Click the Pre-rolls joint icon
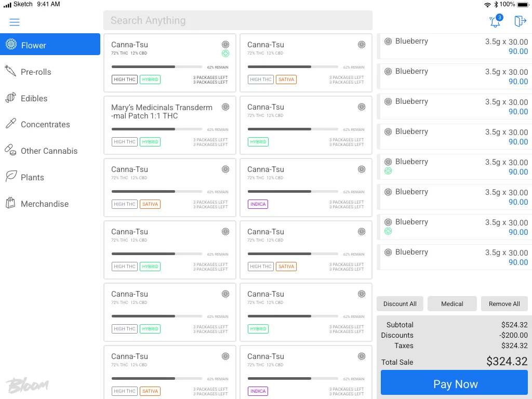The height and width of the screenshot is (399, 532). (10, 71)
